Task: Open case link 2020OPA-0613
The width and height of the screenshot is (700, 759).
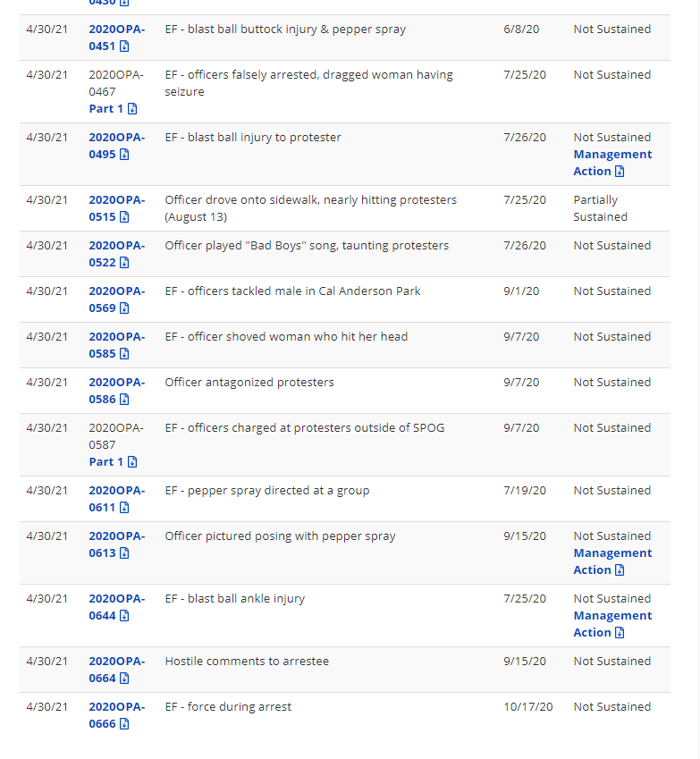Action: (x=116, y=544)
